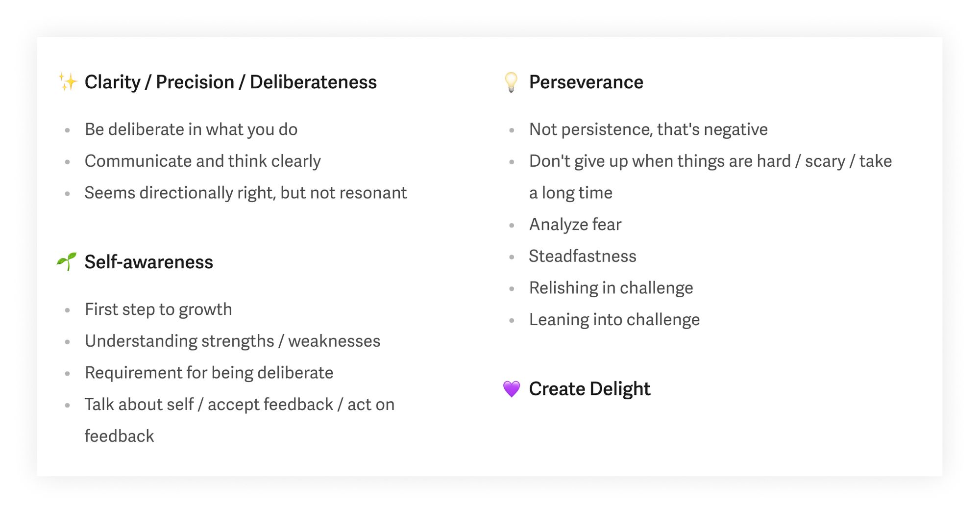The height and width of the screenshot is (514, 980).
Task: Click Seems directionally right, but not resonant
Action: pos(245,193)
